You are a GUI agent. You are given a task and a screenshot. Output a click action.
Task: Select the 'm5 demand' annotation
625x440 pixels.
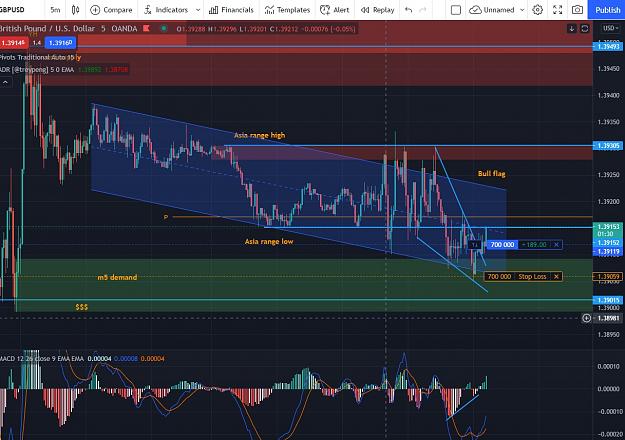(x=117, y=277)
